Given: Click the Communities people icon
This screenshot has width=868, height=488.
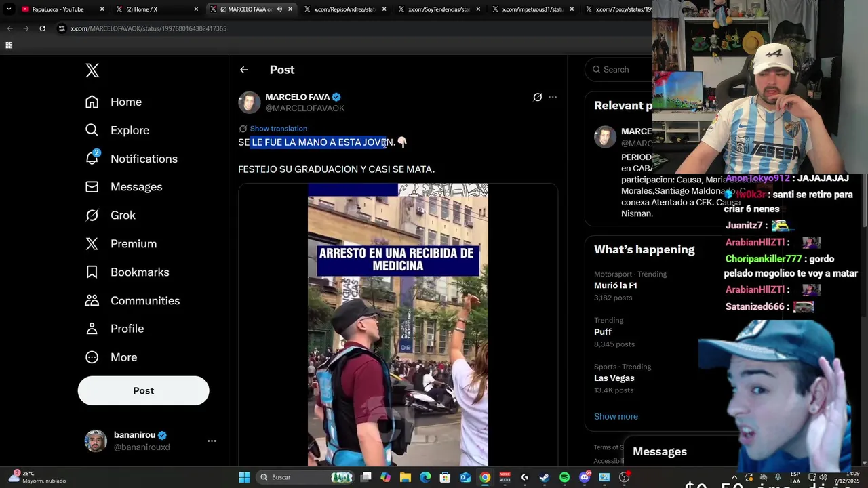Looking at the screenshot, I should [92, 300].
